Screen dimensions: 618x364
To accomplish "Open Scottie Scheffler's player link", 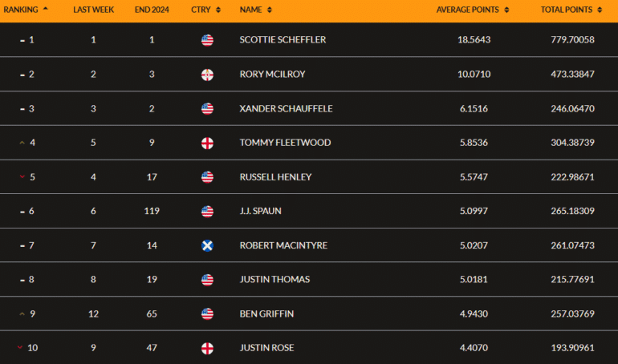I will click(x=283, y=40).
